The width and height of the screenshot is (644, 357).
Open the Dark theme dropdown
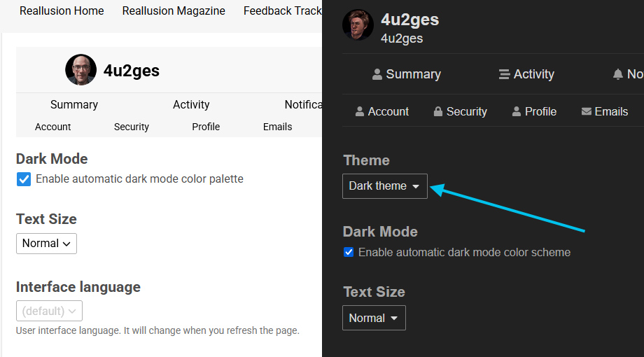tap(384, 186)
